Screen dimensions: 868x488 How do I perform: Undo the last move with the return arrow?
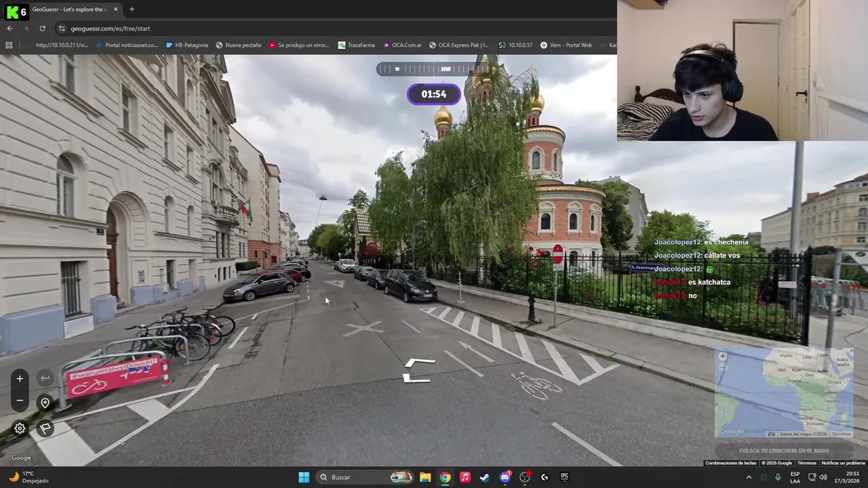pos(45,378)
